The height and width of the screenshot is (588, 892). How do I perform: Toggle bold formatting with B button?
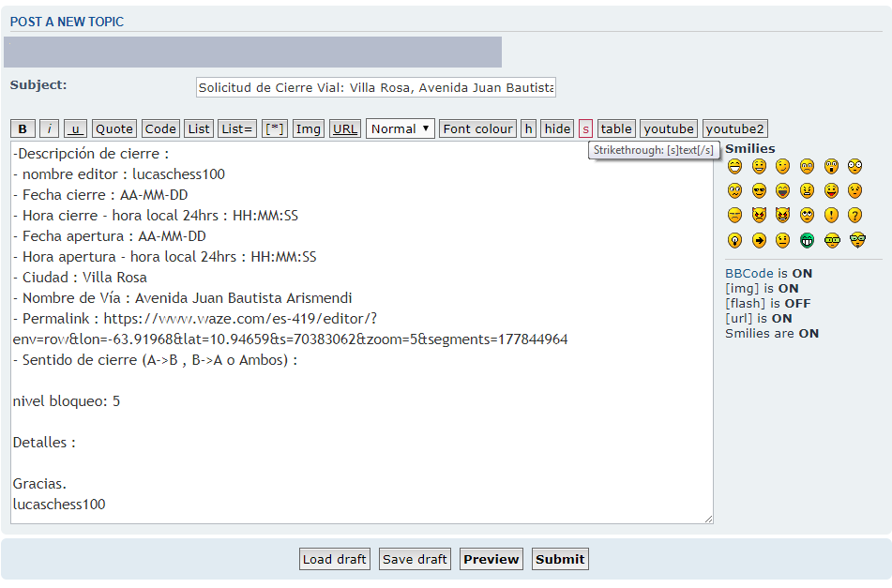[23, 129]
